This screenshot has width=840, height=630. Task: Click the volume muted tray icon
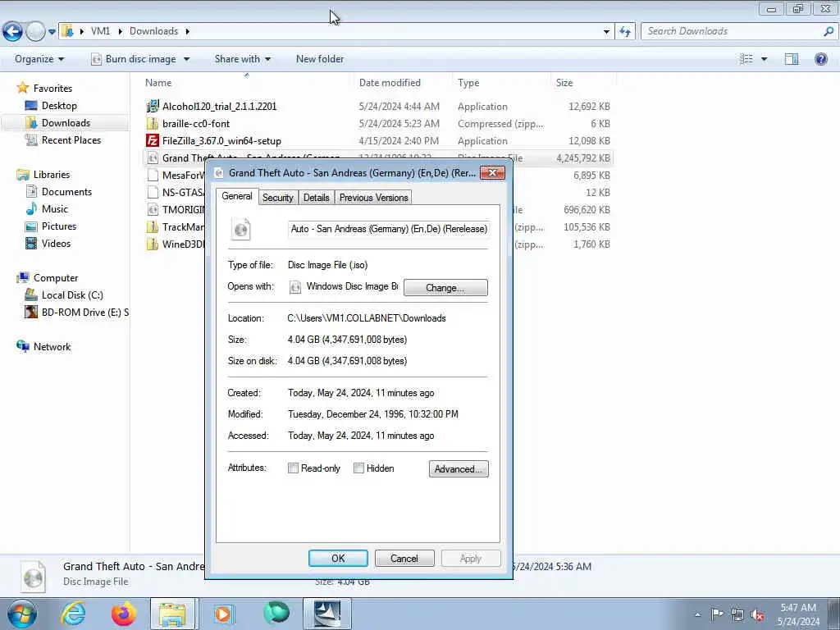coord(757,614)
